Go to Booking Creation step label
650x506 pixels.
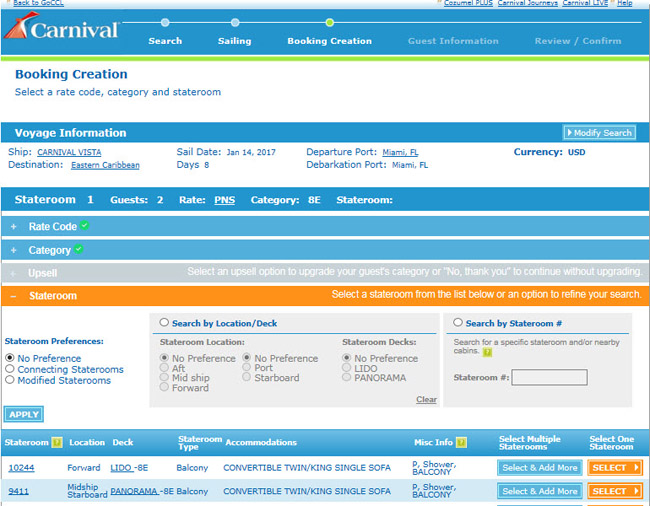[x=330, y=41]
